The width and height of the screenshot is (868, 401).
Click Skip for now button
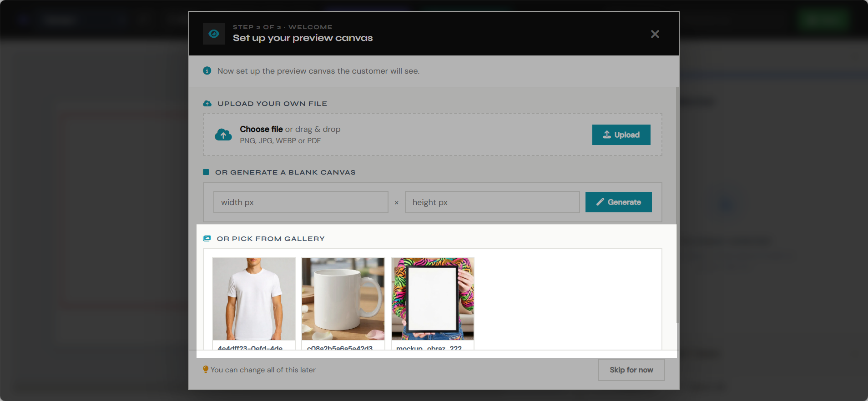[x=631, y=370]
